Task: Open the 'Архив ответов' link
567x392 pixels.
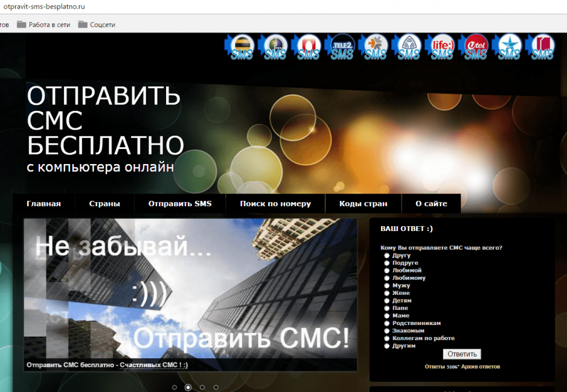Action: 481,367
